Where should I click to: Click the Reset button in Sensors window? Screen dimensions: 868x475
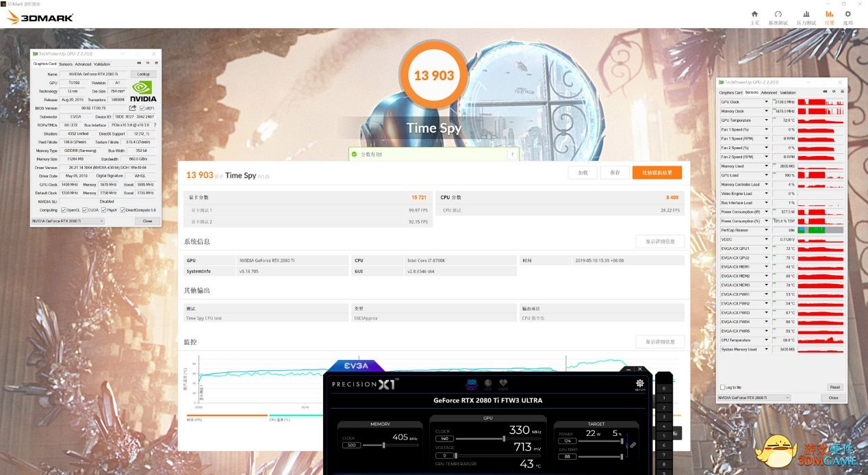(x=834, y=387)
